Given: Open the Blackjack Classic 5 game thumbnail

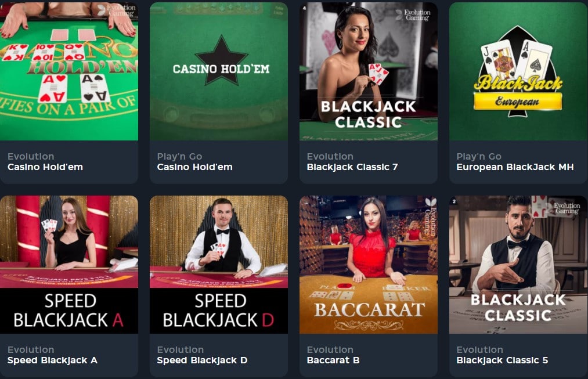Looking at the screenshot, I should (x=518, y=265).
